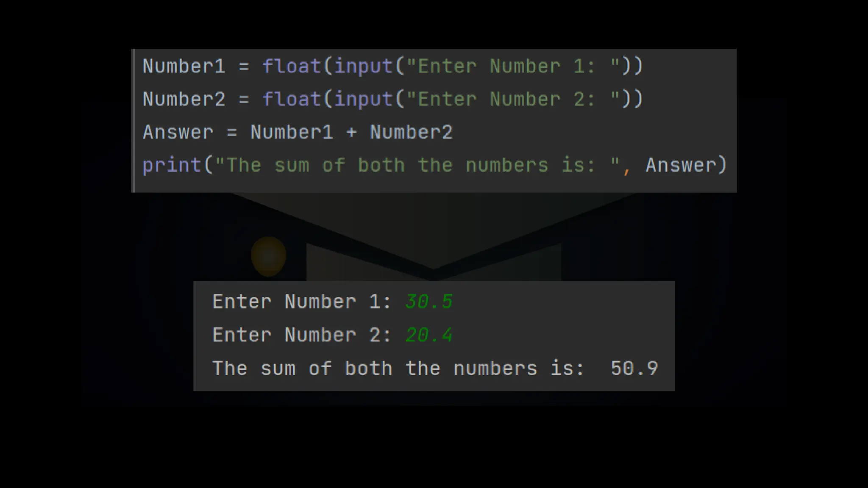Click Number2 in the addition expression

[411, 133]
